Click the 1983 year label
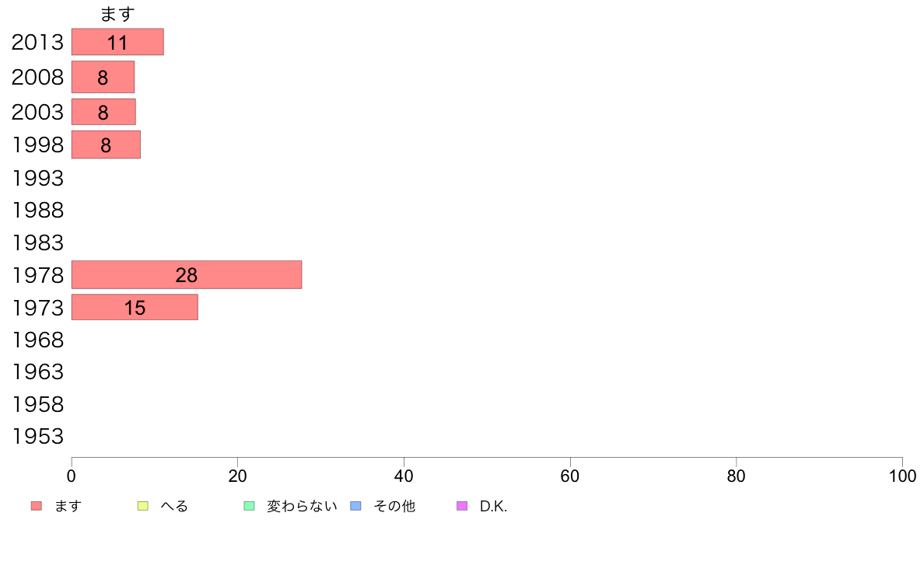 tap(37, 242)
